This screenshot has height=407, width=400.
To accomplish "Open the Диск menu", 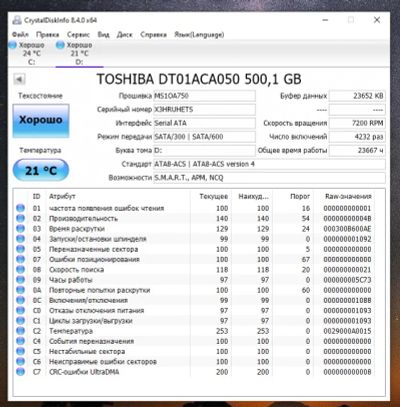I will point(124,35).
